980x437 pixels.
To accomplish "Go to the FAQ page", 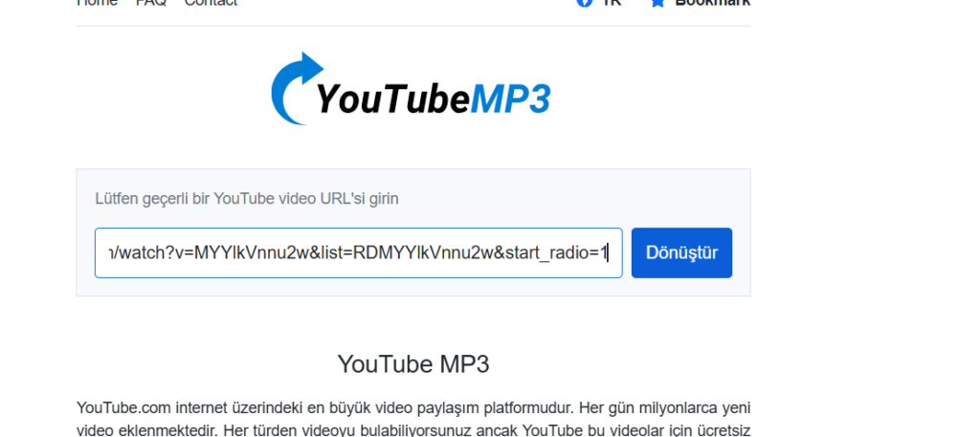I will 151,3.
